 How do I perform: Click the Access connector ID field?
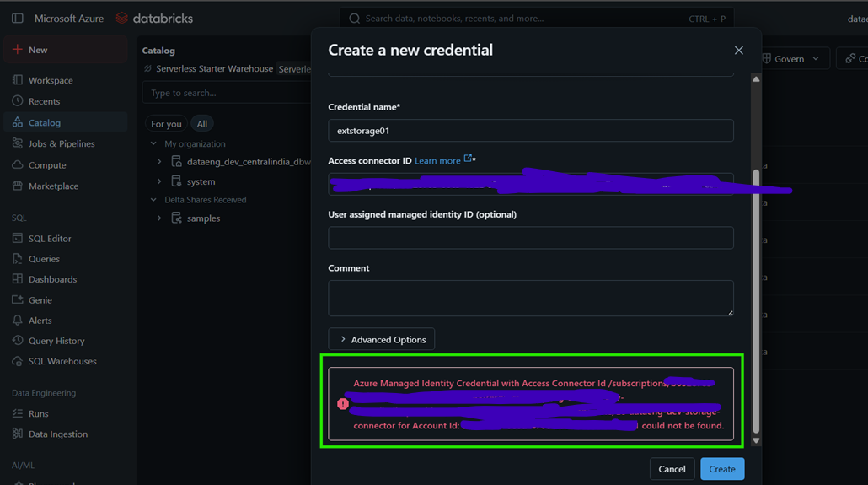531,184
